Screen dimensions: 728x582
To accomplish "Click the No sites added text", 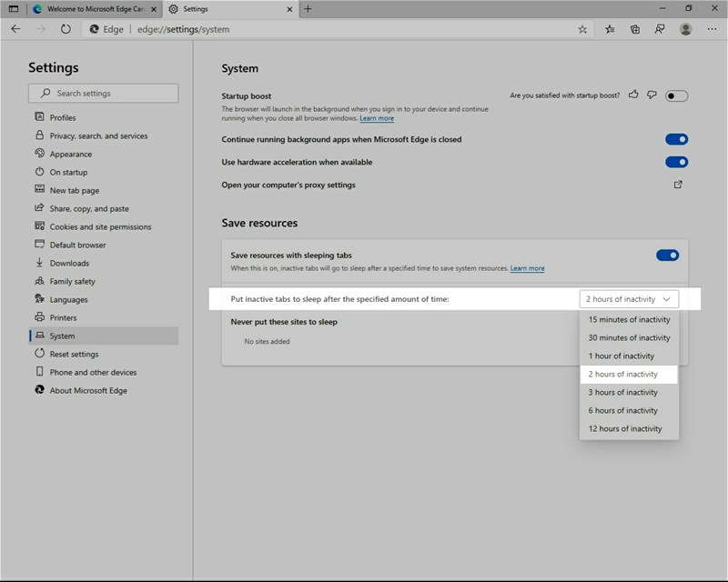I will (x=267, y=341).
